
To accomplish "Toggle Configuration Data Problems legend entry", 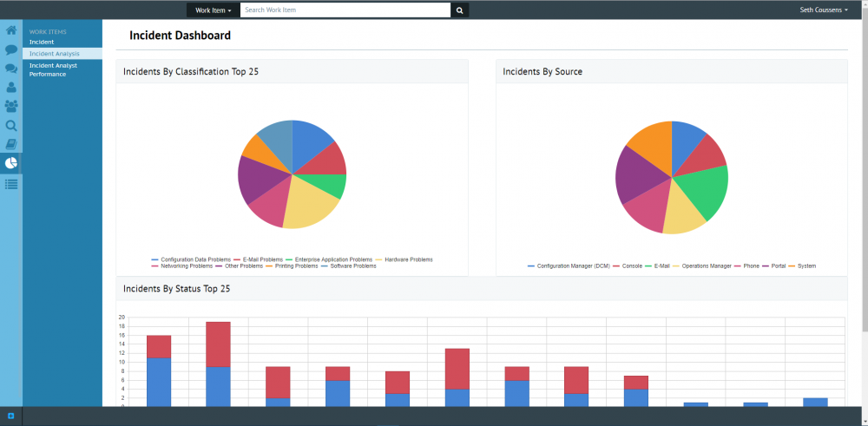I will coord(190,259).
